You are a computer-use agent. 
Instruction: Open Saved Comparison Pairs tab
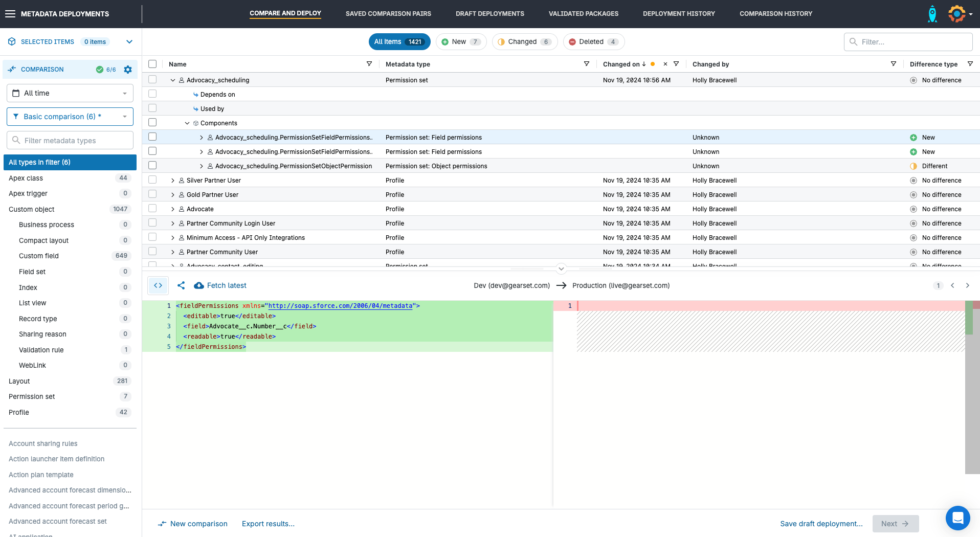point(388,14)
